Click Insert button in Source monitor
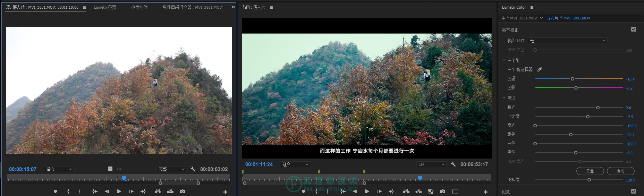The image size is (644, 196). 158,191
